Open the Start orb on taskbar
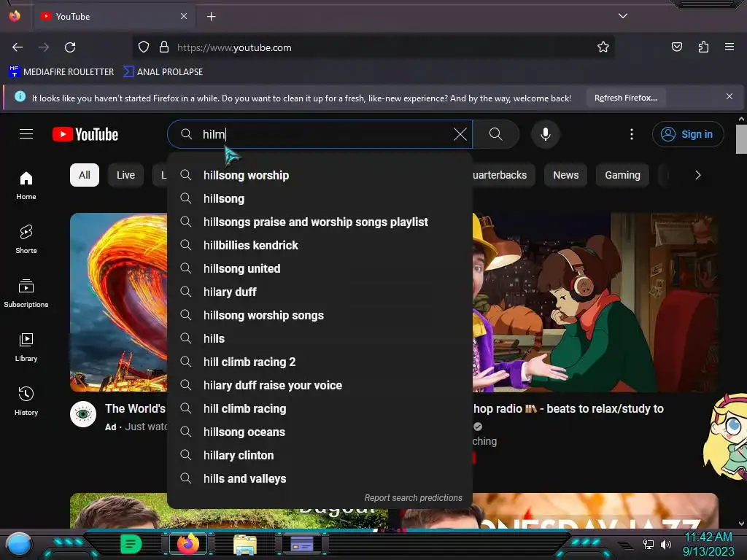 coord(18,544)
